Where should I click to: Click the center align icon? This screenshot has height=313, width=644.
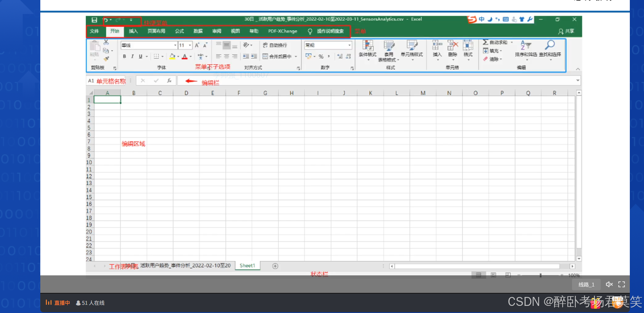(x=226, y=57)
